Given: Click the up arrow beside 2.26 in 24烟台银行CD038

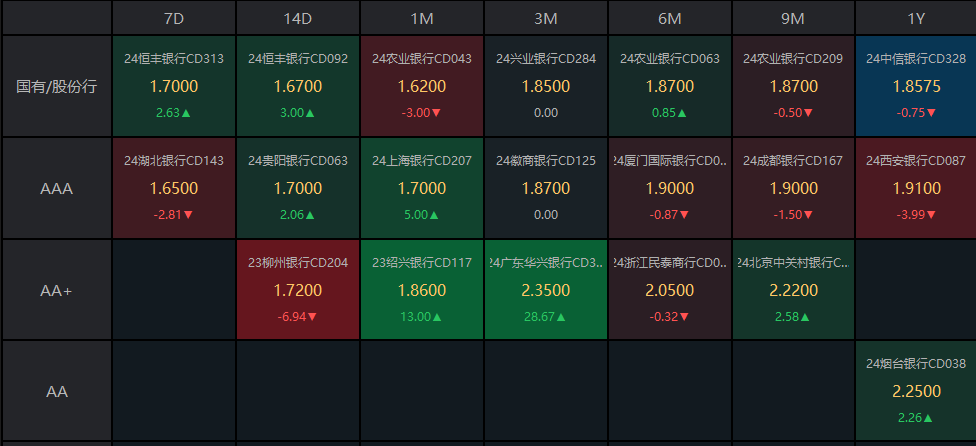Looking at the screenshot, I should pos(930,418).
